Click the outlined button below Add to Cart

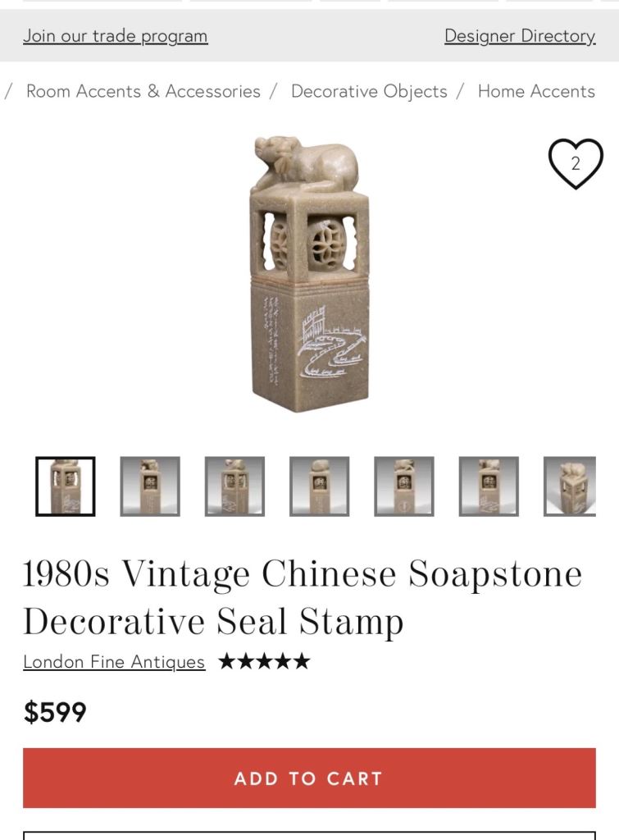point(309,835)
